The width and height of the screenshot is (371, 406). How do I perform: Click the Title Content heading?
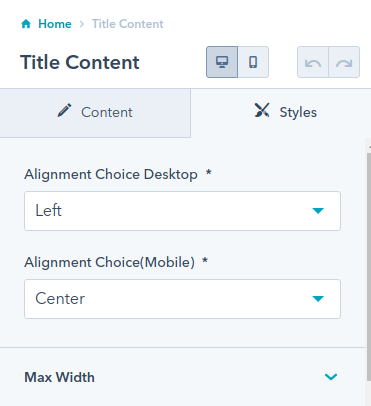pos(80,62)
